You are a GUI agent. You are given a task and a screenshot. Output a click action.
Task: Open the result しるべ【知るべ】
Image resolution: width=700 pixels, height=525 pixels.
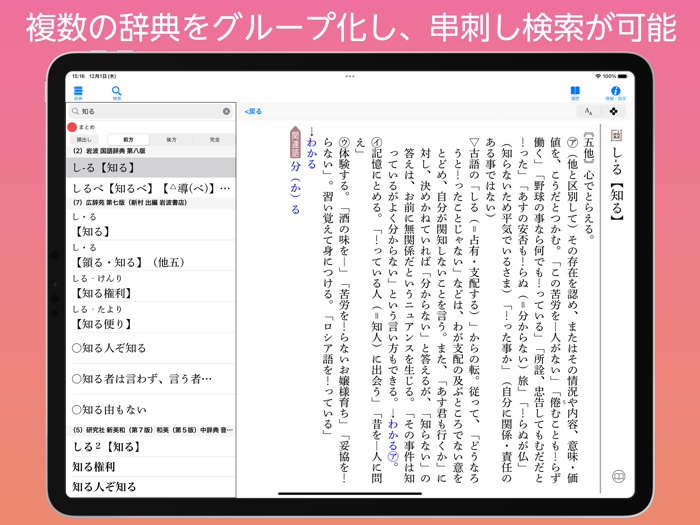[x=150, y=188]
